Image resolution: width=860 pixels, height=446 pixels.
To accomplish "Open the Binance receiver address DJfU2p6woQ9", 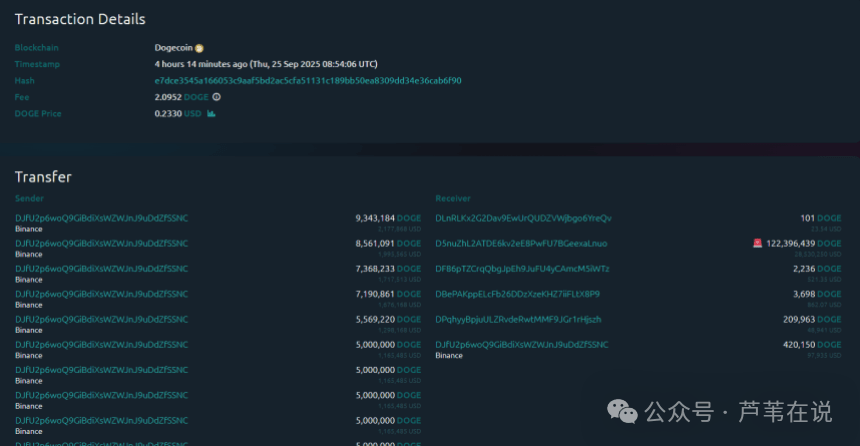I will 521,344.
